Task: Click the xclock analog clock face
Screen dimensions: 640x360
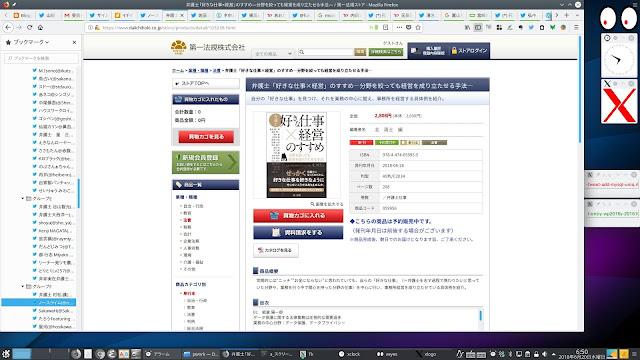Action: pyautogui.click(x=619, y=60)
